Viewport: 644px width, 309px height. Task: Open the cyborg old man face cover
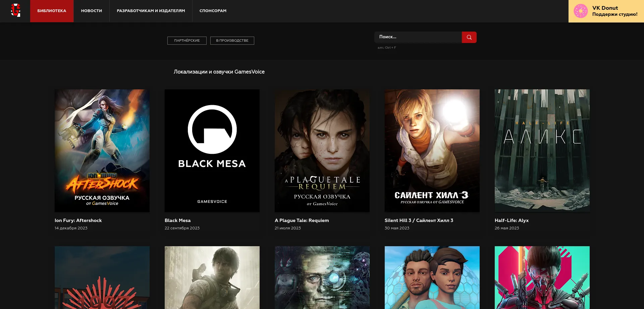point(322,277)
